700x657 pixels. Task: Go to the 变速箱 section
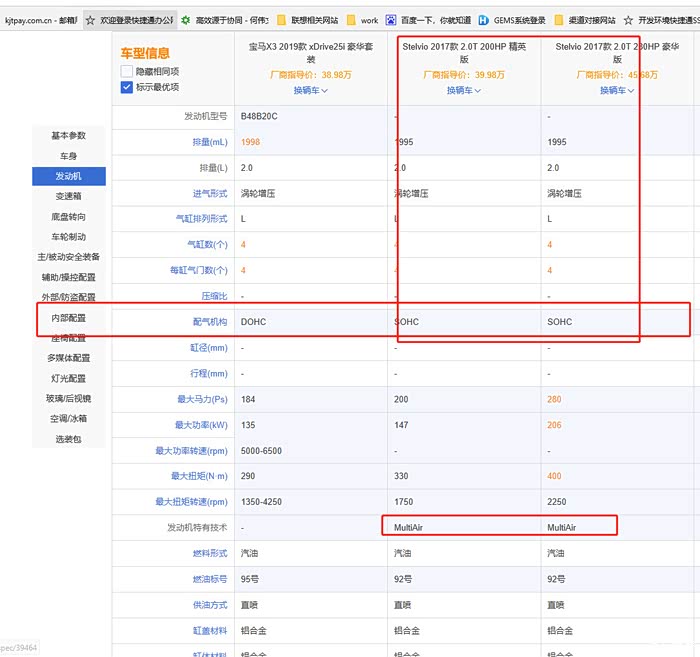[x=68, y=196]
